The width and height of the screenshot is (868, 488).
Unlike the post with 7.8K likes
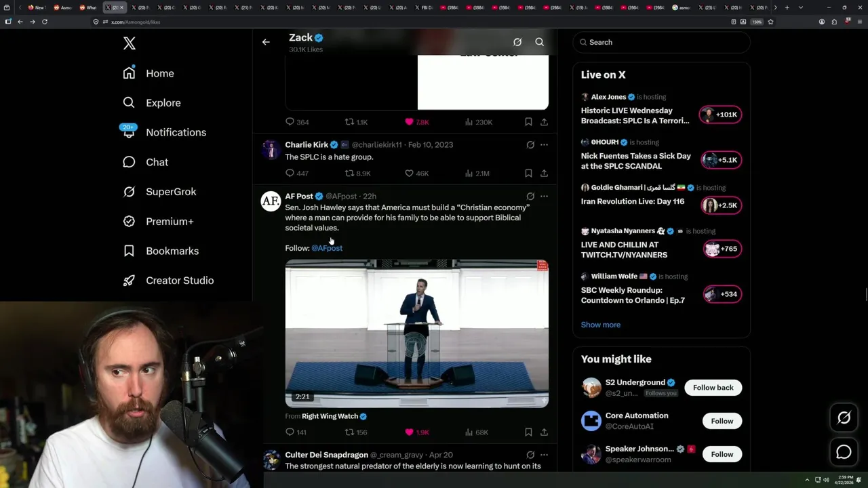coord(416,122)
